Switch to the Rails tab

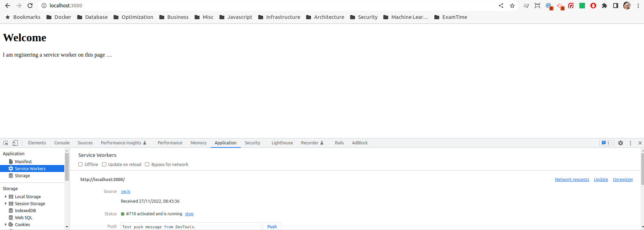(339, 143)
